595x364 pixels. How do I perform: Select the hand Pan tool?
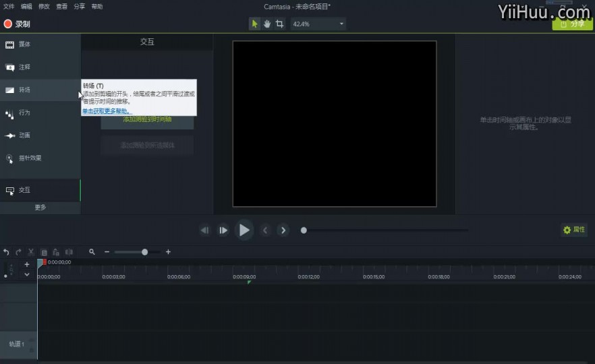267,24
